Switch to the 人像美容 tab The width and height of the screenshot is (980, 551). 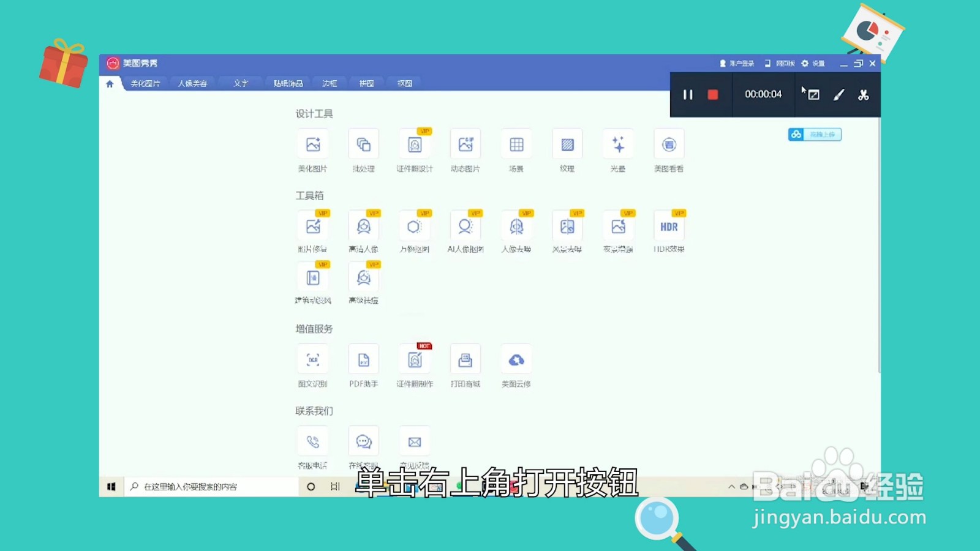click(x=192, y=83)
